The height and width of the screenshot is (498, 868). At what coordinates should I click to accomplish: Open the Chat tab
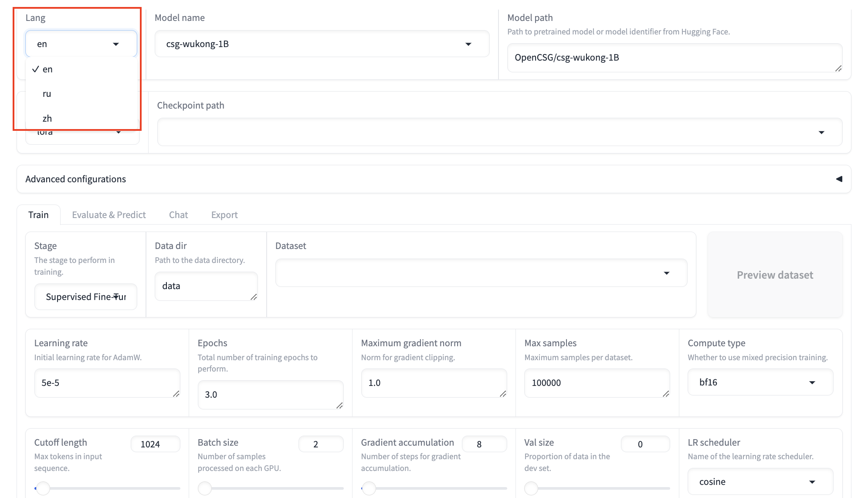point(178,215)
